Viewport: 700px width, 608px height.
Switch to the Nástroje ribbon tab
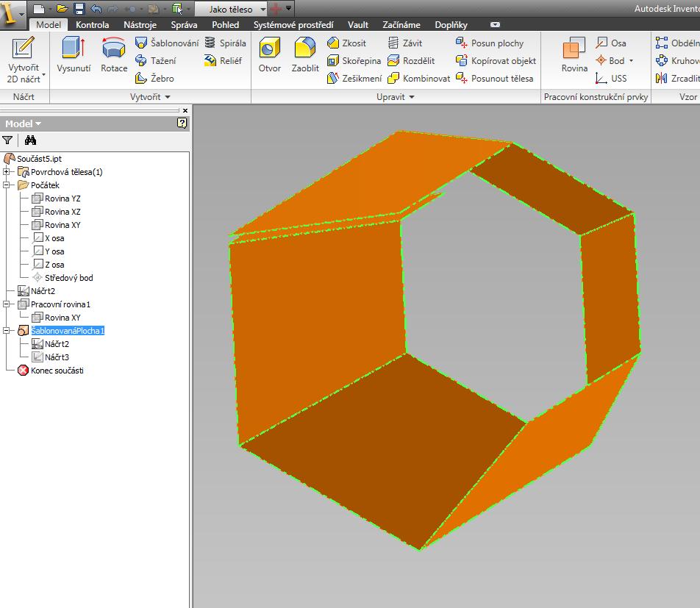point(140,25)
